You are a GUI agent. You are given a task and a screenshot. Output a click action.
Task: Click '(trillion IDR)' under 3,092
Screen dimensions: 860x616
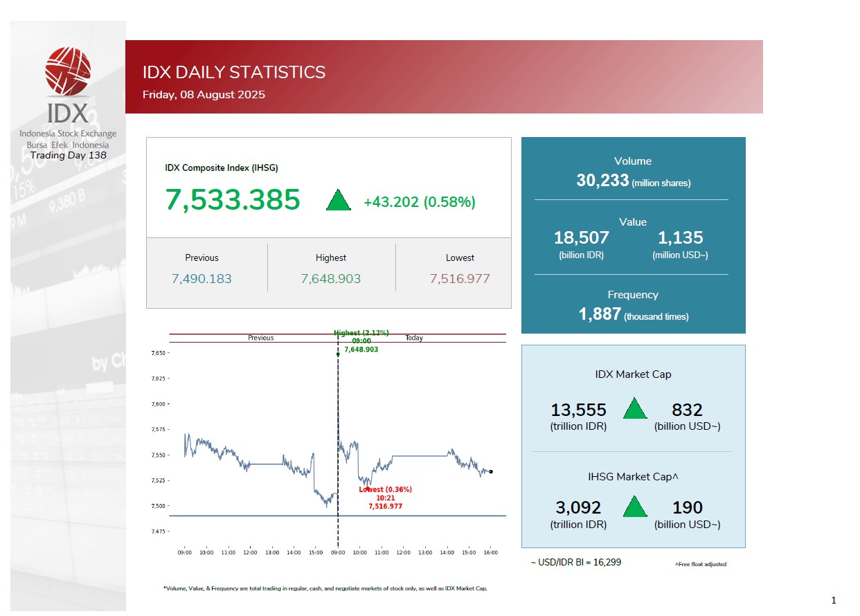click(x=578, y=525)
